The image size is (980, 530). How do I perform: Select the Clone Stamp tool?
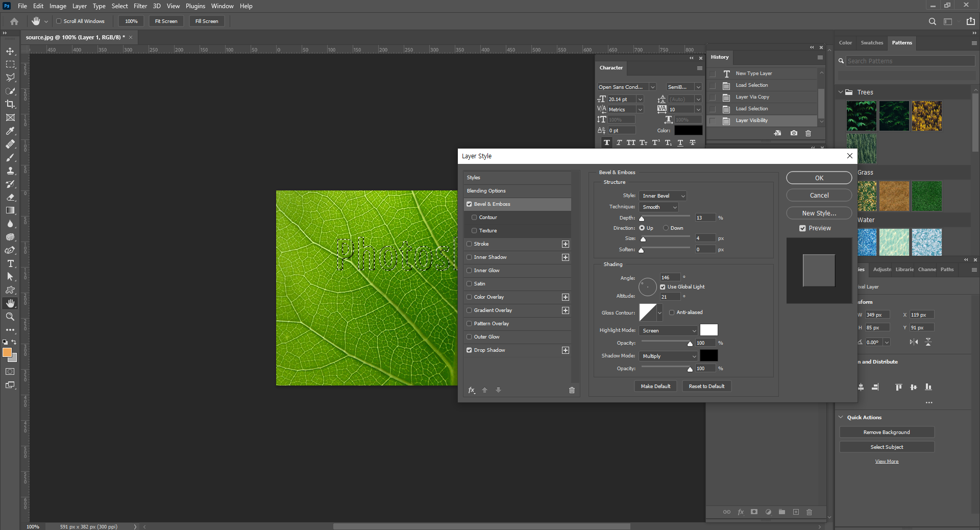point(10,171)
